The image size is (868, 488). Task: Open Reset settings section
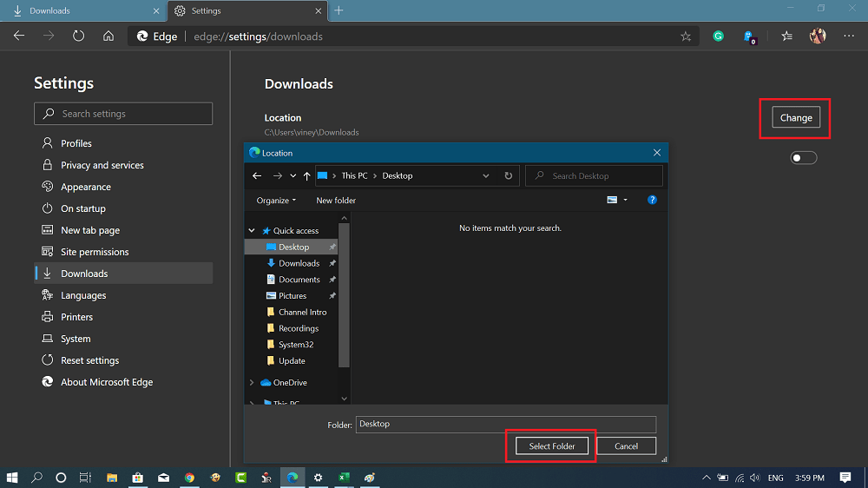[123, 360]
